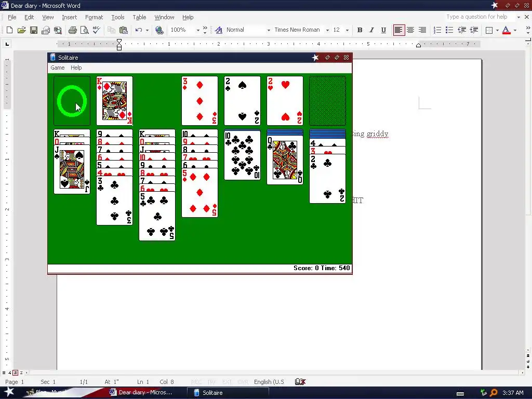Image resolution: width=532 pixels, height=399 pixels.
Task: Undo the last action in Word
Action: coord(138,30)
